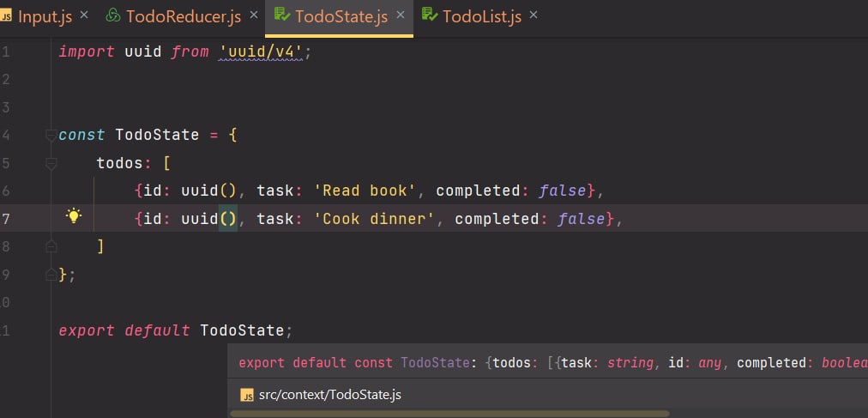Click the TodoList.js file type icon
Image resolution: width=868 pixels, height=418 pixels.
pos(430,15)
